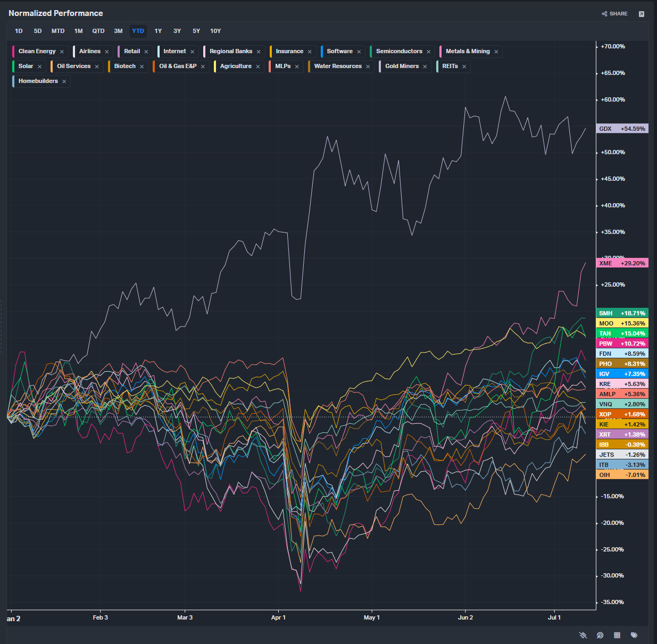The width and height of the screenshot is (657, 644).
Task: Click the orange OIH -7.01% label
Action: point(622,475)
